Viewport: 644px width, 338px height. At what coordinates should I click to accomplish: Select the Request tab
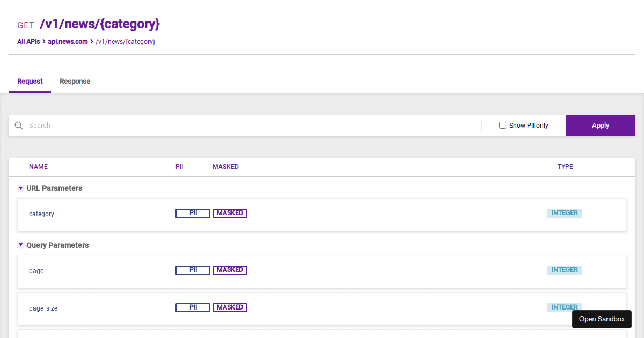(30, 82)
